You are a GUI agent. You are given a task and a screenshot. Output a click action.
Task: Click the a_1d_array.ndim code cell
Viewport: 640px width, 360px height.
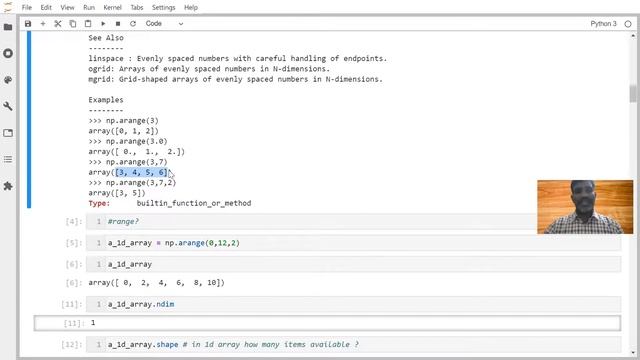(353, 304)
